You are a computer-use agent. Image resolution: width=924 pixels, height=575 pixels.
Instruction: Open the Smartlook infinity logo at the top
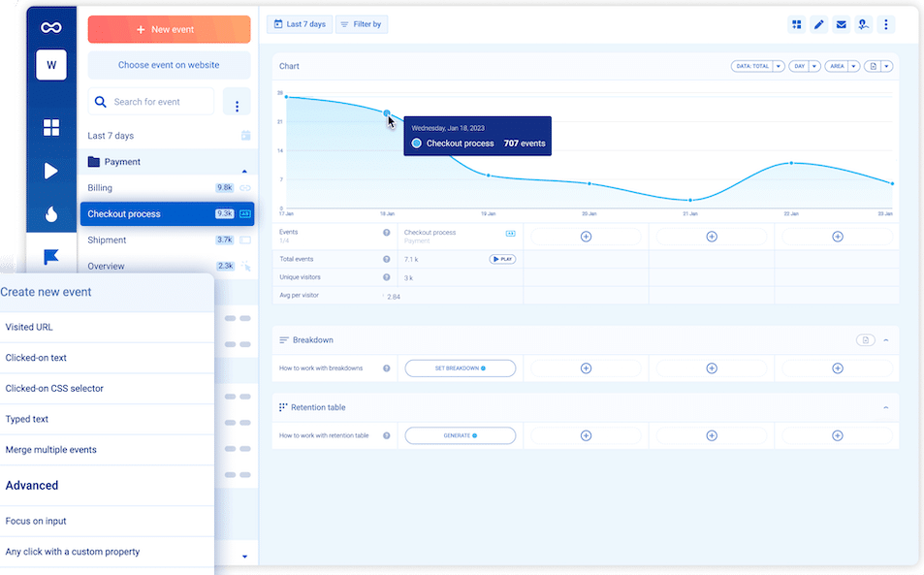click(51, 27)
